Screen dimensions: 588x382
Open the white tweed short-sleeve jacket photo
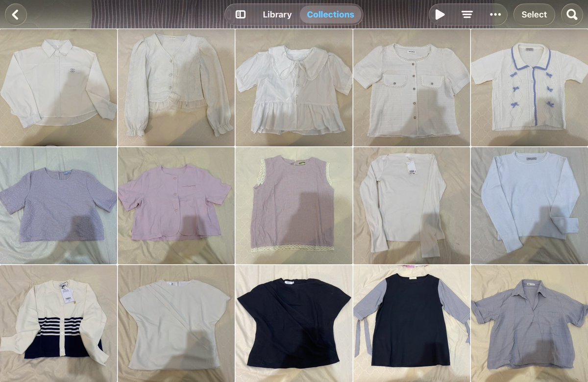[x=411, y=87]
